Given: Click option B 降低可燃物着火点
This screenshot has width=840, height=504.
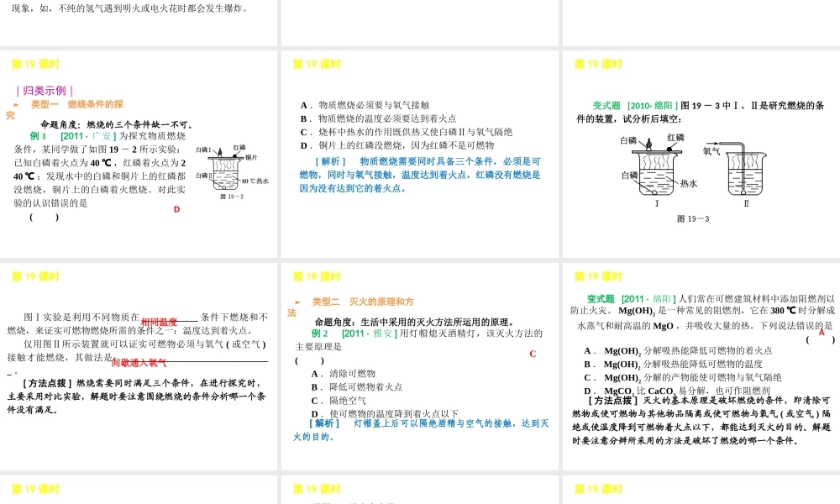Looking at the screenshot, I should 357,386.
